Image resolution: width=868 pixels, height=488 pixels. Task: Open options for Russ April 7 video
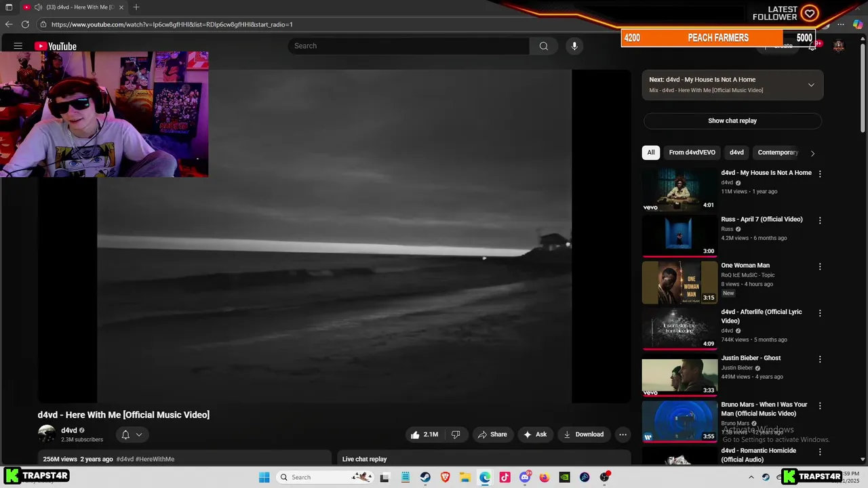coord(820,220)
